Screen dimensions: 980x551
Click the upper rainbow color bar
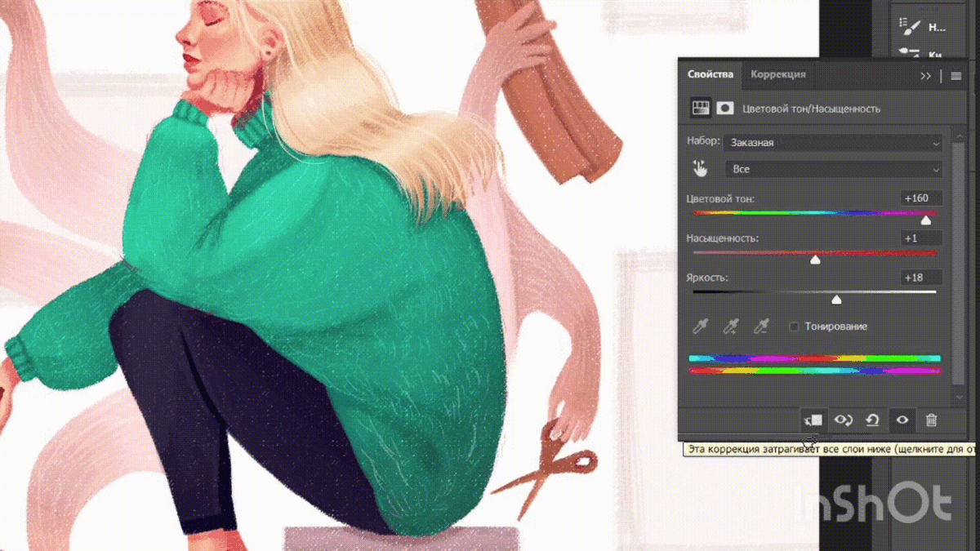(814, 358)
